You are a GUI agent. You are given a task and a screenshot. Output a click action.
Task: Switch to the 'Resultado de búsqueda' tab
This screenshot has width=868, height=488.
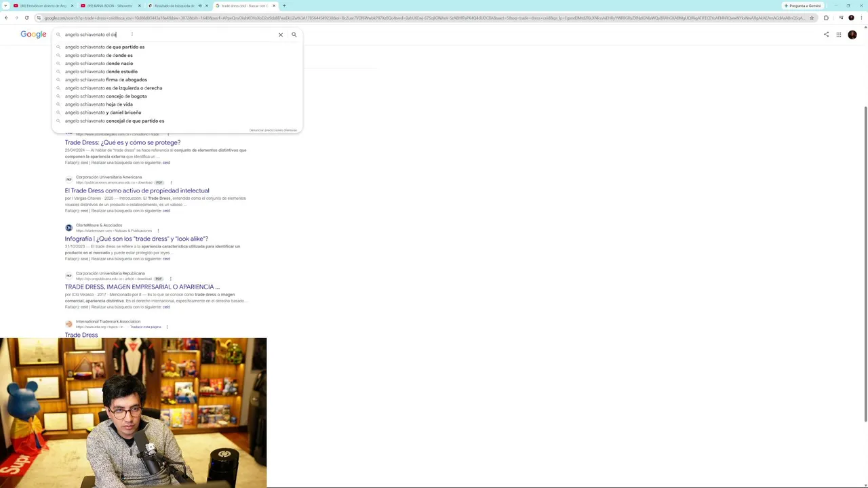[178, 5]
